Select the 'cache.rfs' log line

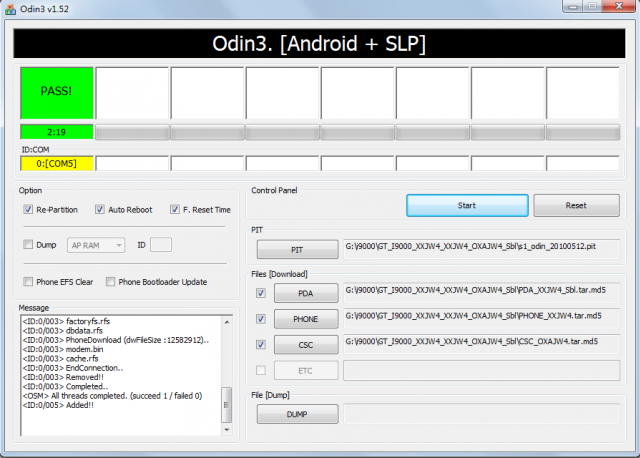coord(60,358)
